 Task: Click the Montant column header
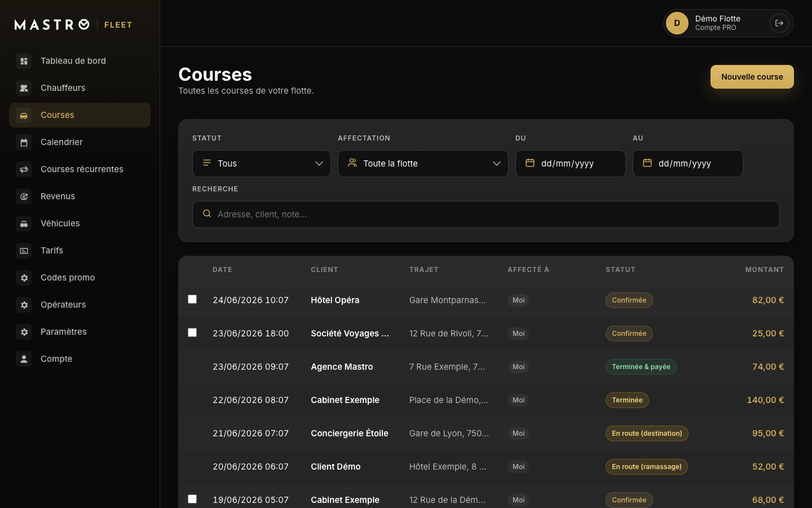point(765,270)
